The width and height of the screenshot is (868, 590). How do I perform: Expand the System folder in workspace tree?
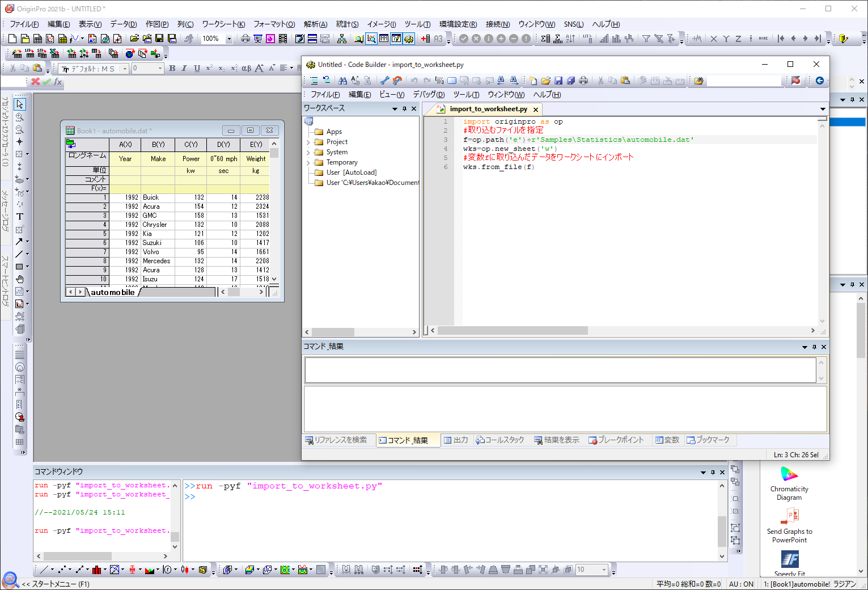point(308,152)
